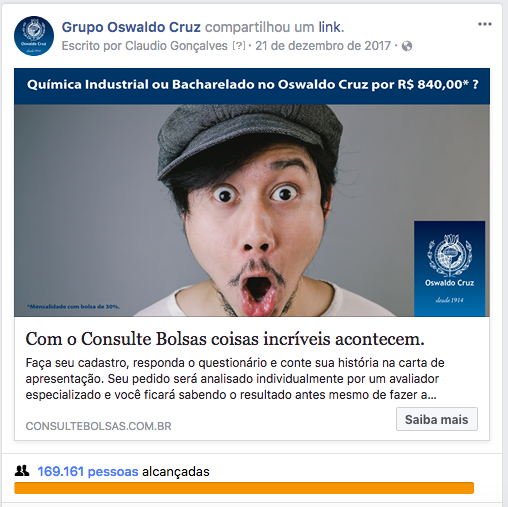Viewport: 508px width, 507px height.
Task: Click the people reached group icon
Action: (22, 471)
